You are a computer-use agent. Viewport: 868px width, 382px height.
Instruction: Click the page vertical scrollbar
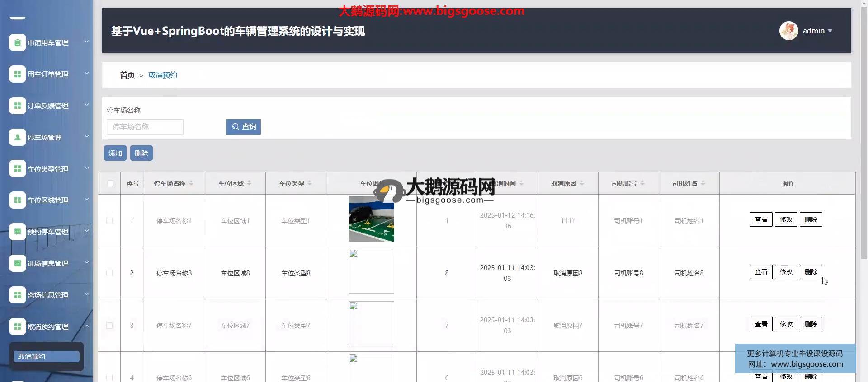(864, 135)
